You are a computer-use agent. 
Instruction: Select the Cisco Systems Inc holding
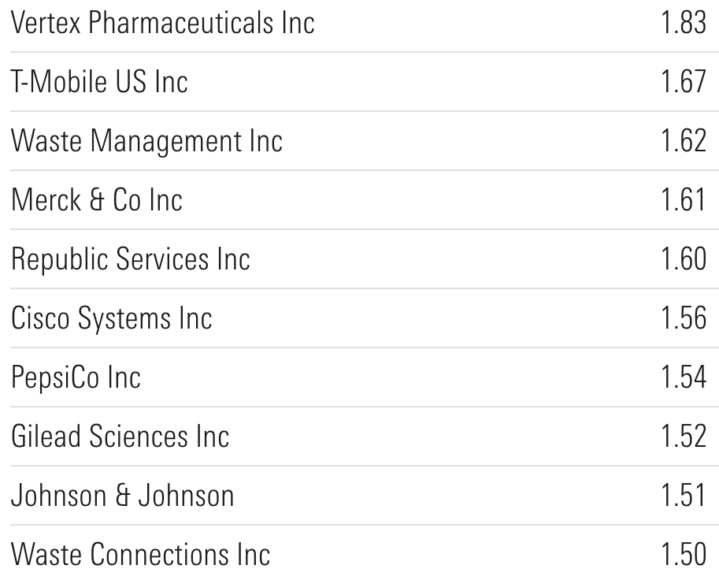coord(111,318)
